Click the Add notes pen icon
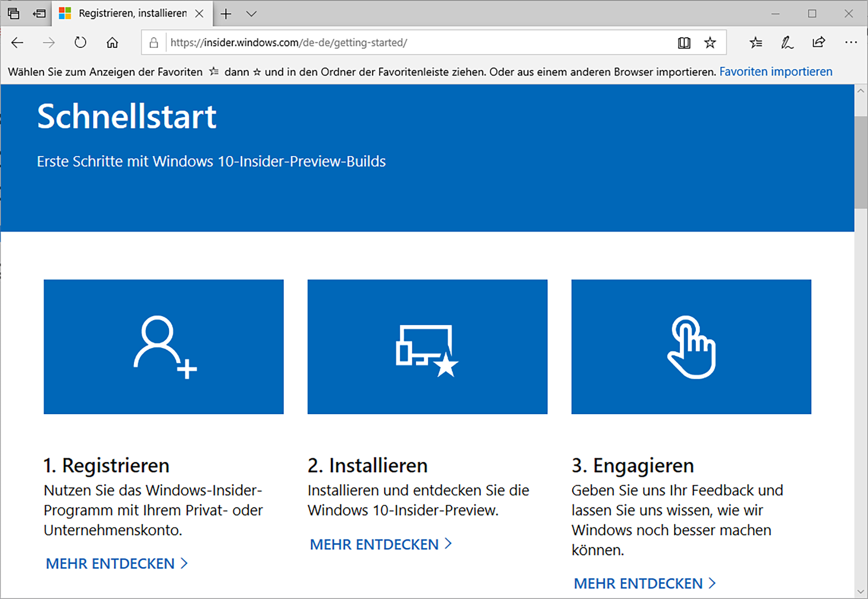Image resolution: width=868 pixels, height=599 pixels. 787,43
